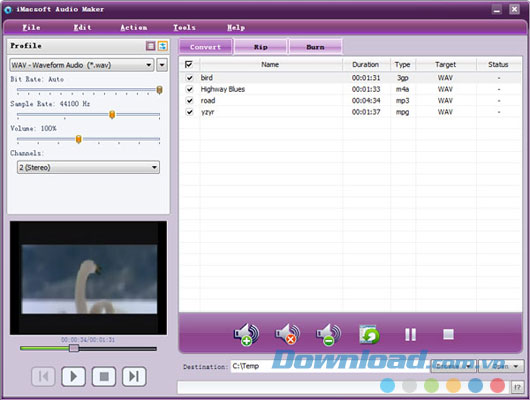Screen dimensions: 530x400
Task: Click the preview seek bar handle
Action: 74,348
